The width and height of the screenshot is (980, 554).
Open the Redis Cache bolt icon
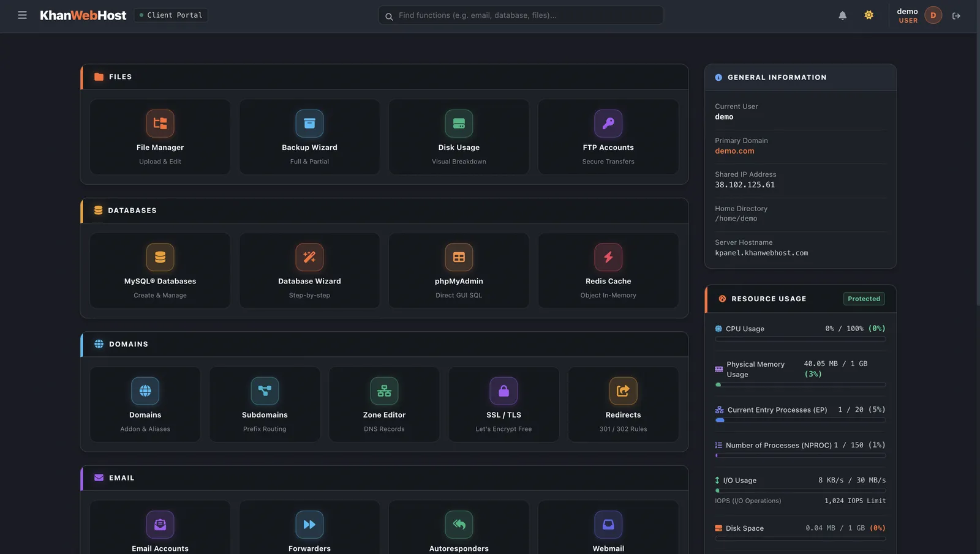608,257
